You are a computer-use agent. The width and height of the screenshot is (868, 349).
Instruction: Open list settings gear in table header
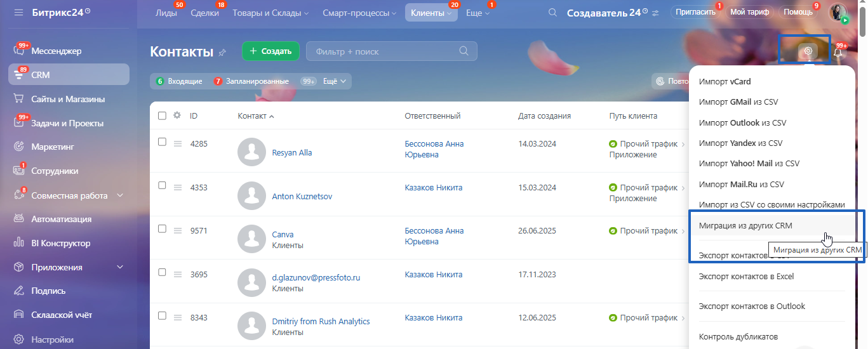pos(177,115)
